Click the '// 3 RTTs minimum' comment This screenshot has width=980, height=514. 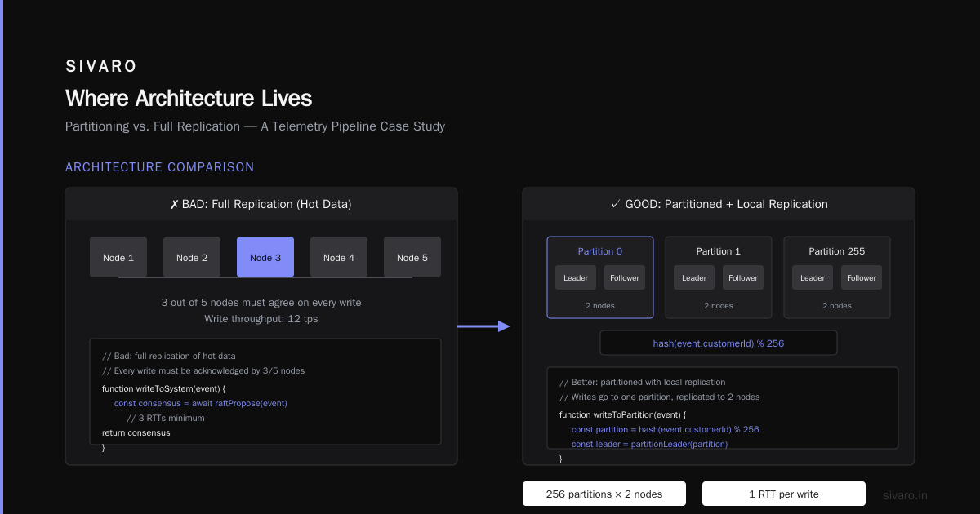click(166, 418)
